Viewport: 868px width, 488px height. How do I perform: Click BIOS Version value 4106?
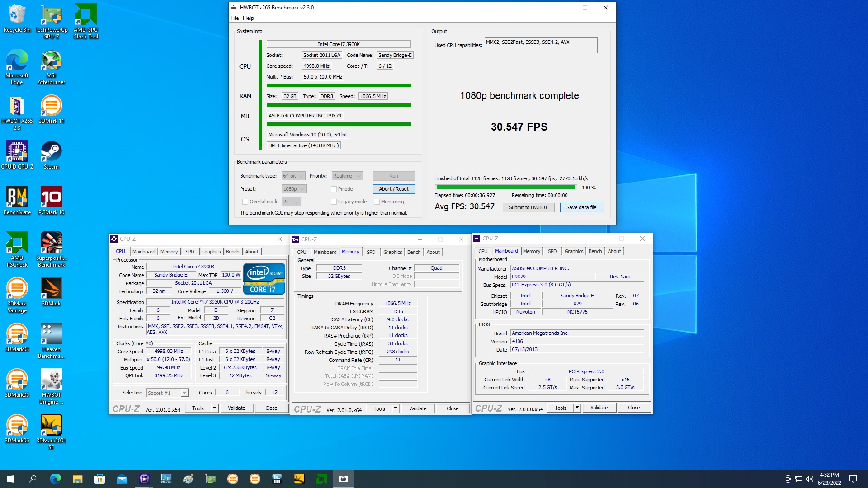pos(577,342)
